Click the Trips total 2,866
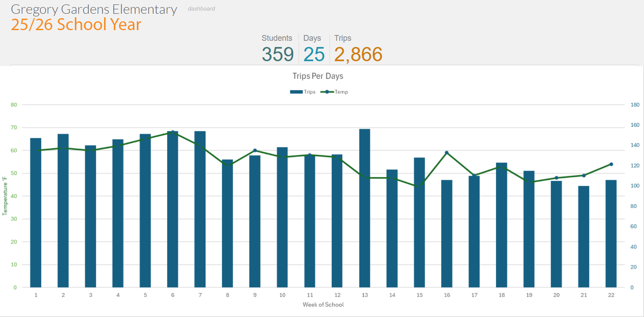The height and width of the screenshot is (317, 644). click(x=358, y=54)
